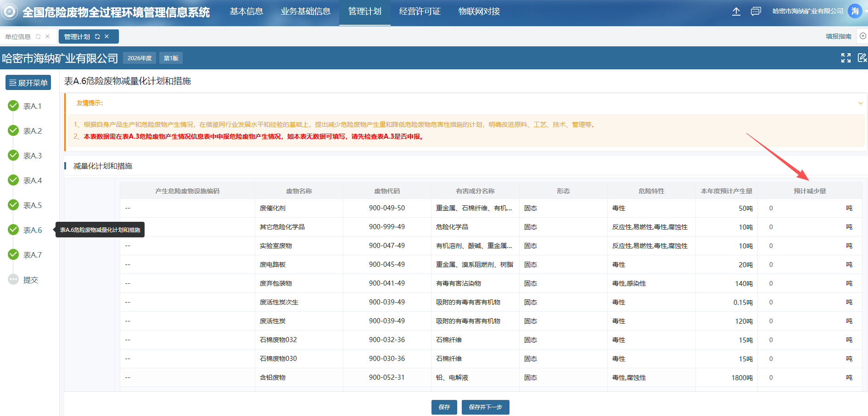The width and height of the screenshot is (868, 416).
Task: Click the upload arrow icon in header
Action: coord(736,11)
